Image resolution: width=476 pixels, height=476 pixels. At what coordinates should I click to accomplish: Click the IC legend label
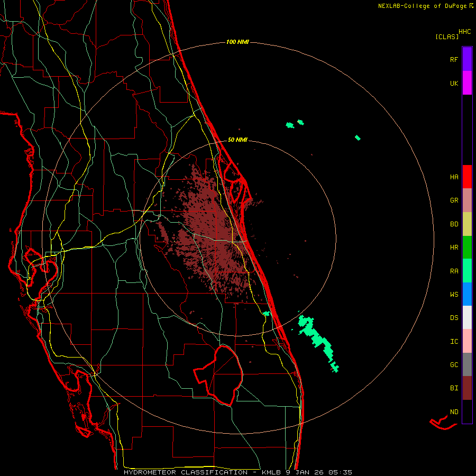click(x=454, y=342)
